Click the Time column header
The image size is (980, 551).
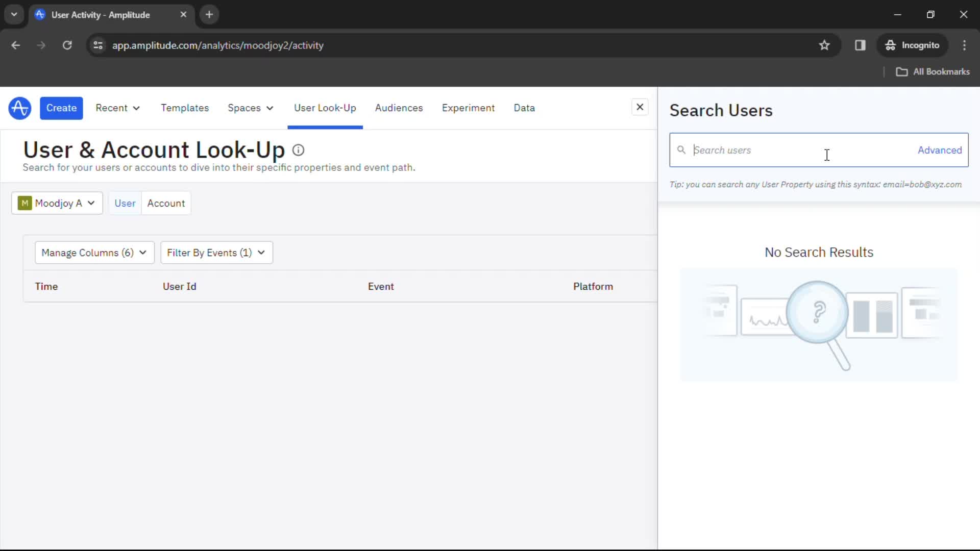point(46,287)
